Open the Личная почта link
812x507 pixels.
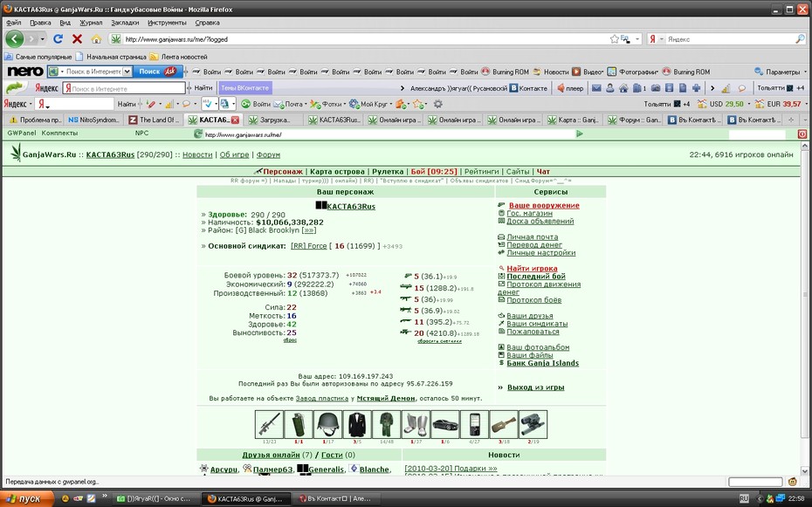pyautogui.click(x=533, y=237)
